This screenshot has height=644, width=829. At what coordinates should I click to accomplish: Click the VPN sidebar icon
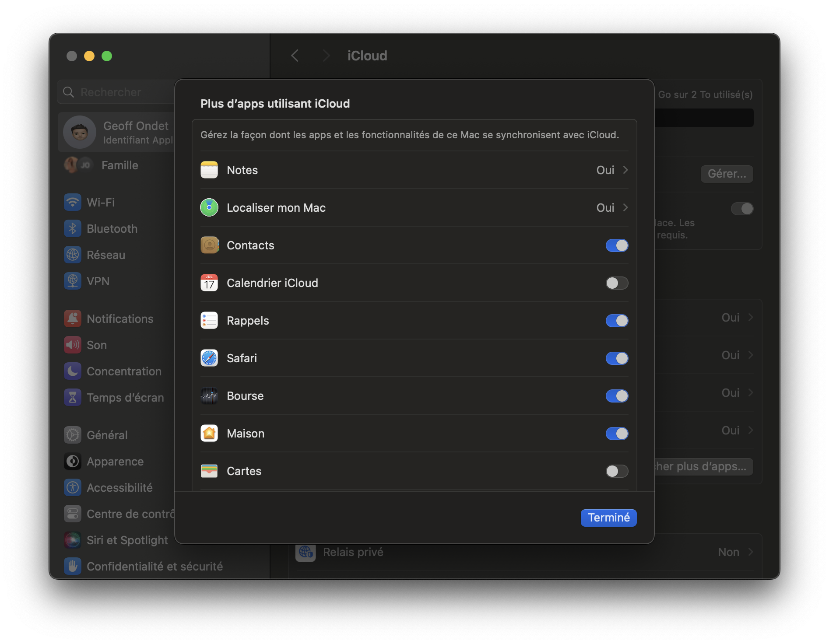point(73,281)
